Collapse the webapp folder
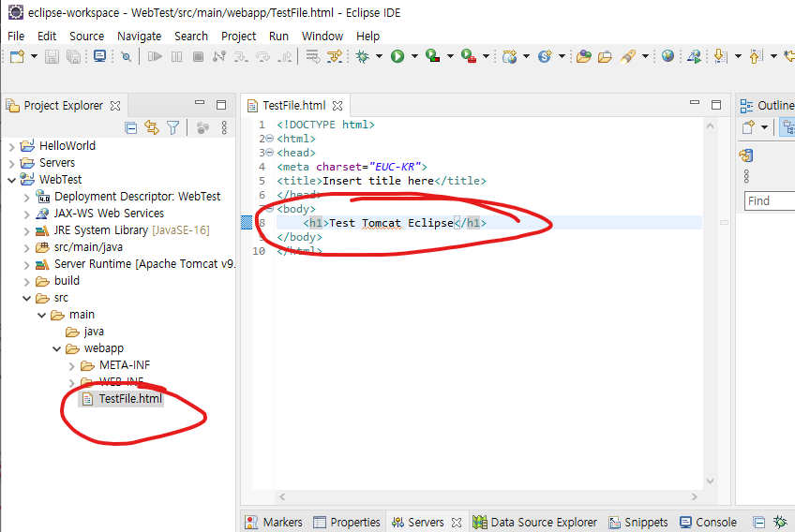Screen dimensions: 795x532 (x=57, y=349)
